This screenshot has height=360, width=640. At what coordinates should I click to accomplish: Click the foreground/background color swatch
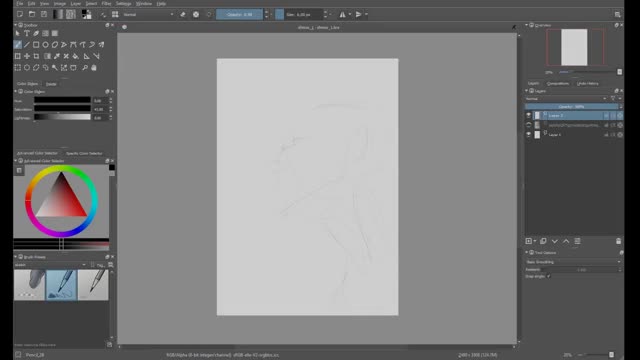coord(87,14)
